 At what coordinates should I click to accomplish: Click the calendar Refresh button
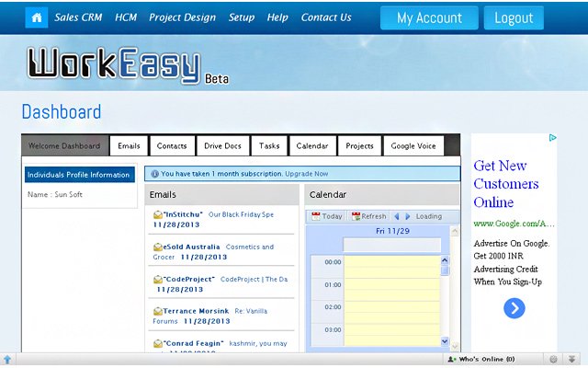pyautogui.click(x=368, y=216)
